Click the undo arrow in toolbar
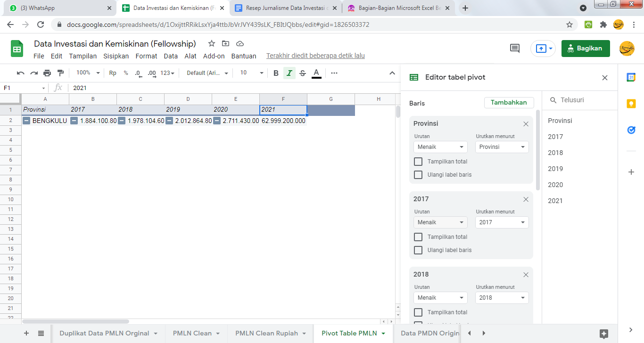 (20, 73)
